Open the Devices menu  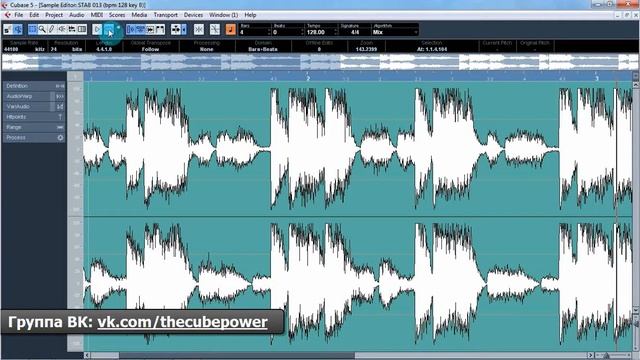[x=193, y=15]
